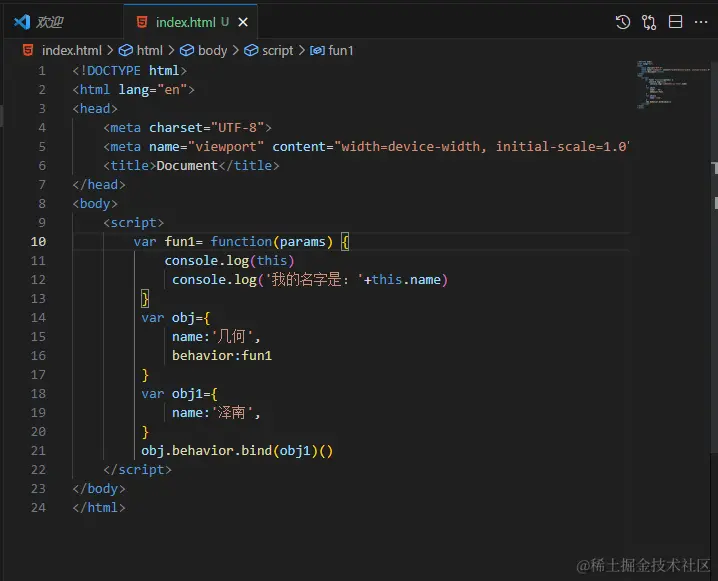The width and height of the screenshot is (718, 581).
Task: Expand chevron after index.html breadcrumb
Action: point(110,50)
